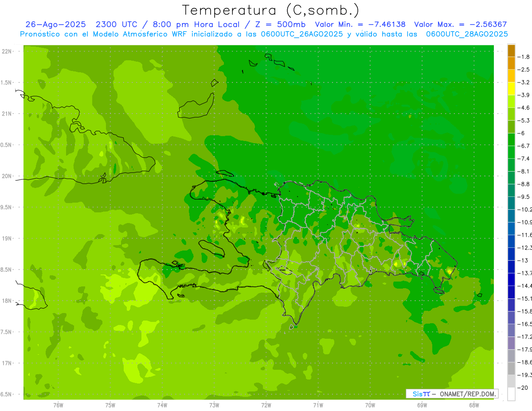
Task: Pick the blue swatch between -11.6 and -12.3
Action: click(x=511, y=241)
